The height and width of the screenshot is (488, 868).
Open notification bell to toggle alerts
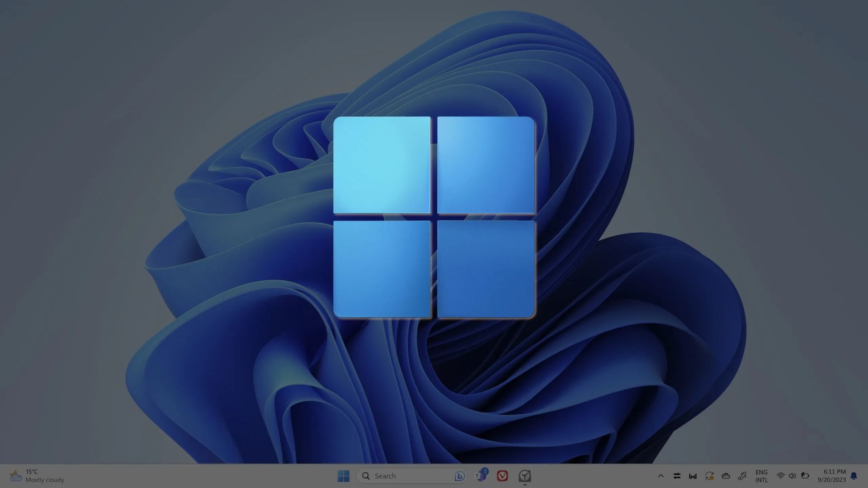coord(854,476)
